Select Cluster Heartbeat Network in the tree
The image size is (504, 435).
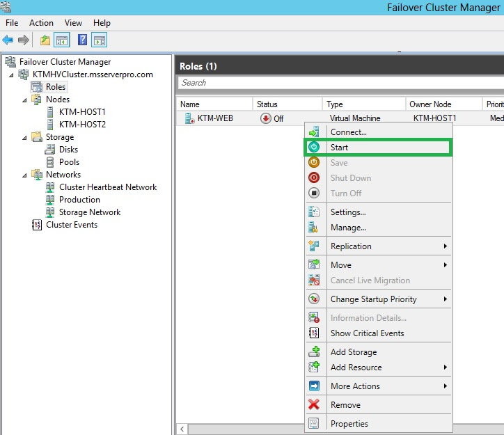pyautogui.click(x=108, y=187)
